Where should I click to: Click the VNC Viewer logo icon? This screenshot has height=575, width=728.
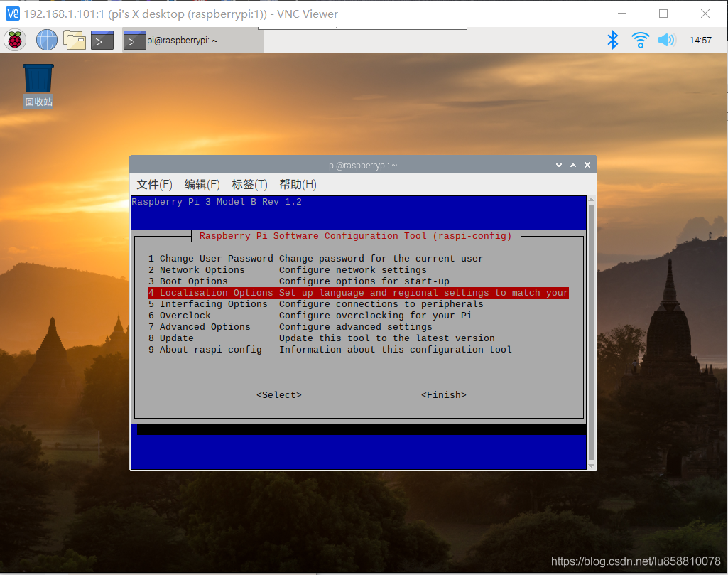[13, 14]
